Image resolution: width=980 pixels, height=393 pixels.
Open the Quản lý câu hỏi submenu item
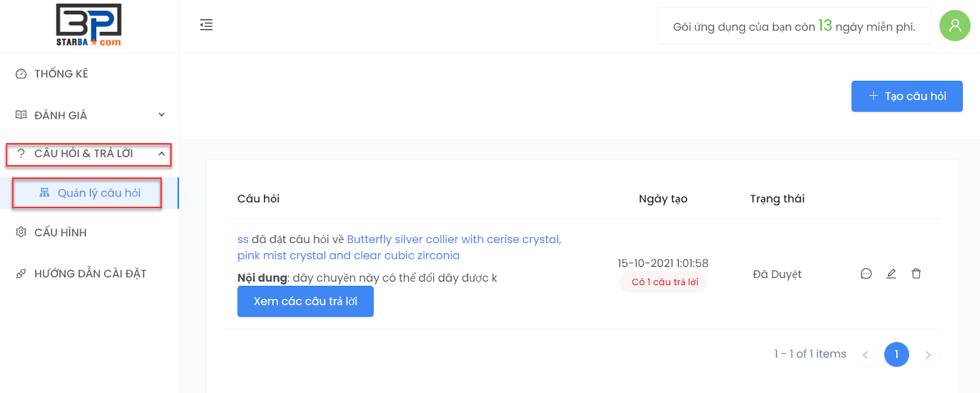point(99,193)
